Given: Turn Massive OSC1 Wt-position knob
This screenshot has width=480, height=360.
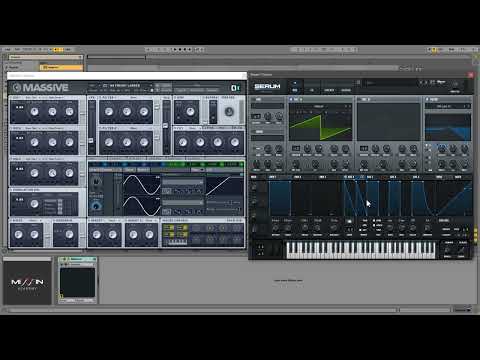Looking at the screenshot, I should pyautogui.click(x=34, y=111).
